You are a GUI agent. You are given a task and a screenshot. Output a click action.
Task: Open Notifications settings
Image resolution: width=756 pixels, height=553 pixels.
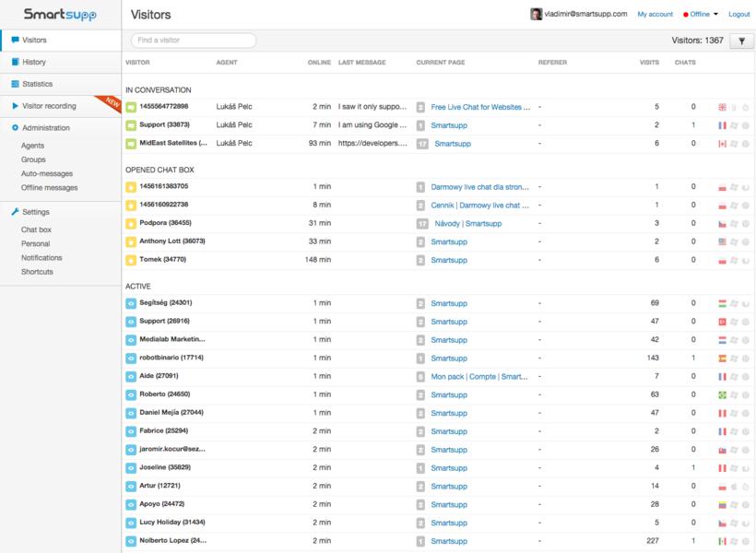41,258
